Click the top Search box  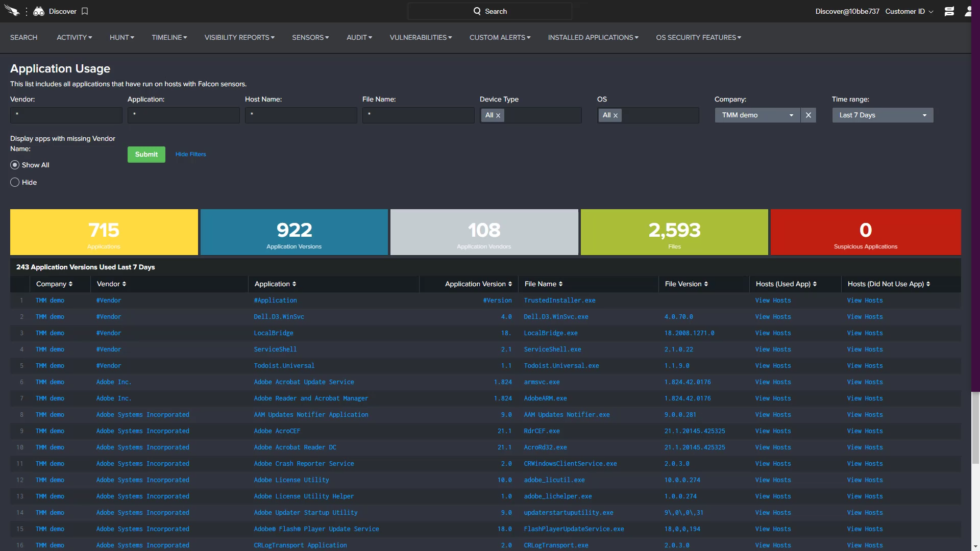490,11
